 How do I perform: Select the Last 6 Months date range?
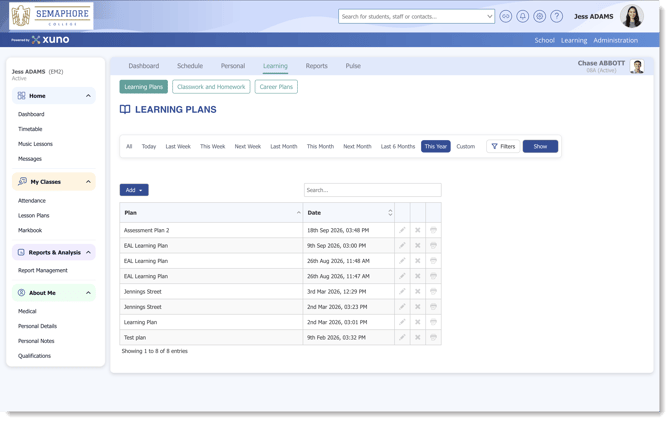click(x=398, y=147)
